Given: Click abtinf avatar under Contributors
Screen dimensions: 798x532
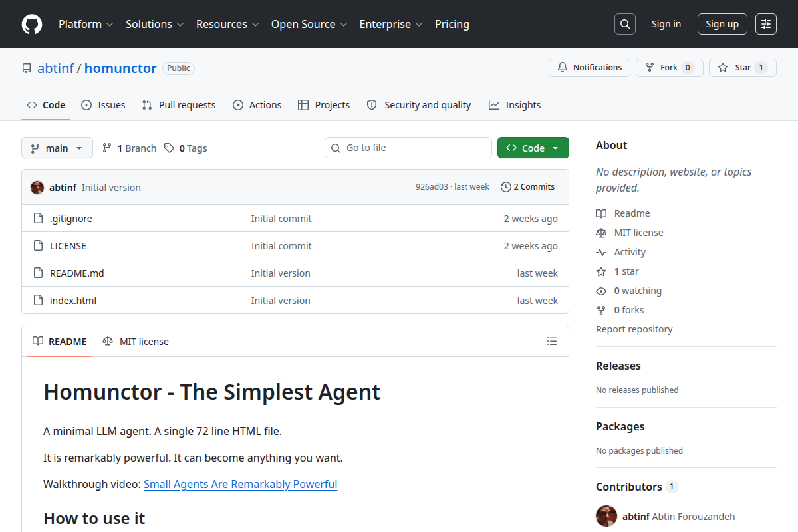Looking at the screenshot, I should click(x=606, y=516).
